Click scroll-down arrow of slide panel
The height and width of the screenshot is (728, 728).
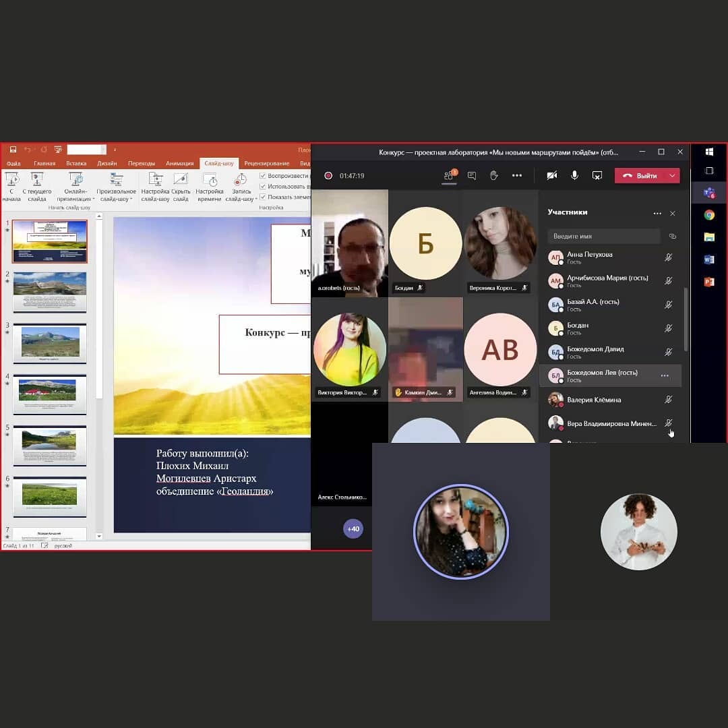pyautogui.click(x=99, y=536)
